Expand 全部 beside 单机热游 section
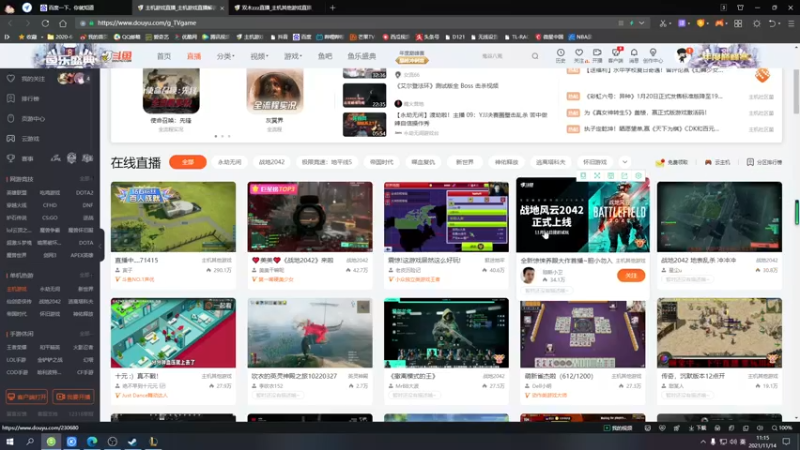This screenshot has width=800, height=450. pos(86,276)
